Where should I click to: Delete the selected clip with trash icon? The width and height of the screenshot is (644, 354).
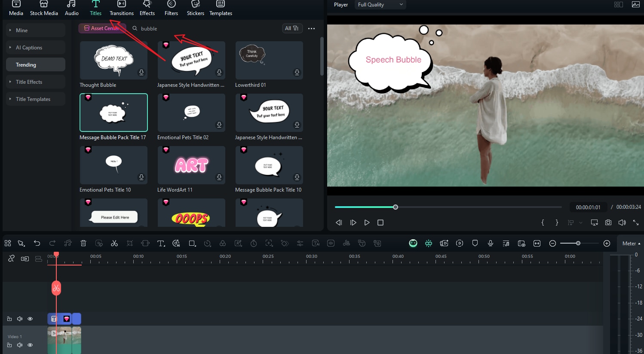coord(83,243)
